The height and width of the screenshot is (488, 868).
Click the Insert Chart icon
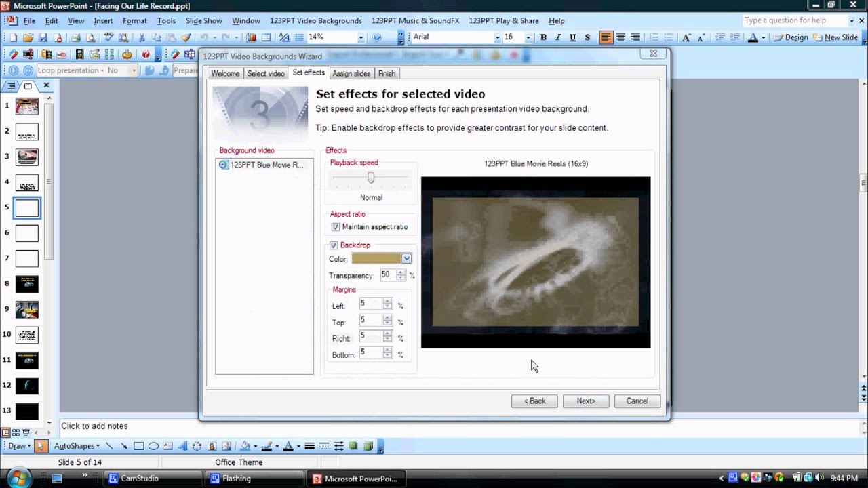[251, 38]
